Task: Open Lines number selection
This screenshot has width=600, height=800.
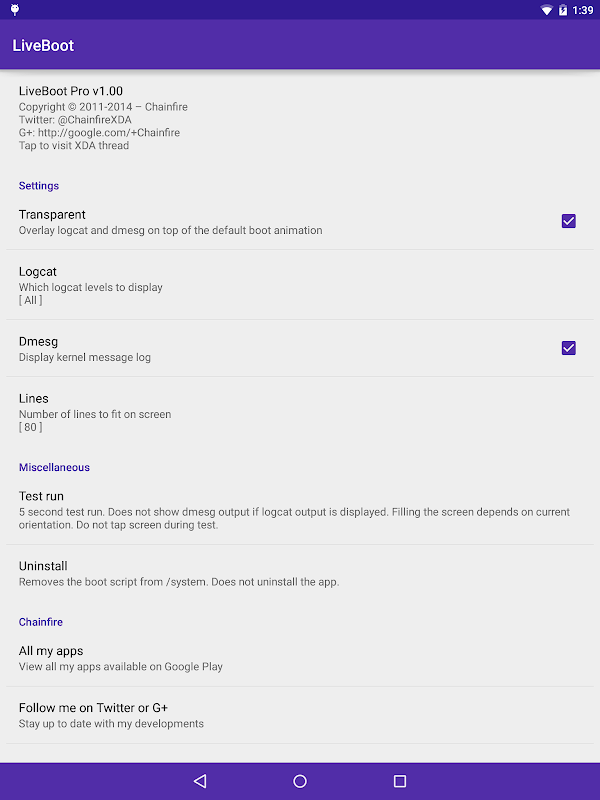Action: coord(300,412)
